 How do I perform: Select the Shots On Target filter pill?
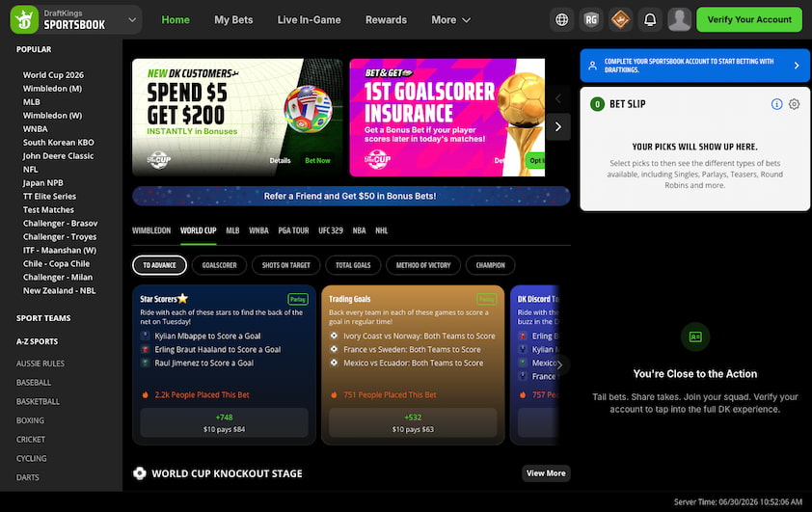[x=285, y=265]
